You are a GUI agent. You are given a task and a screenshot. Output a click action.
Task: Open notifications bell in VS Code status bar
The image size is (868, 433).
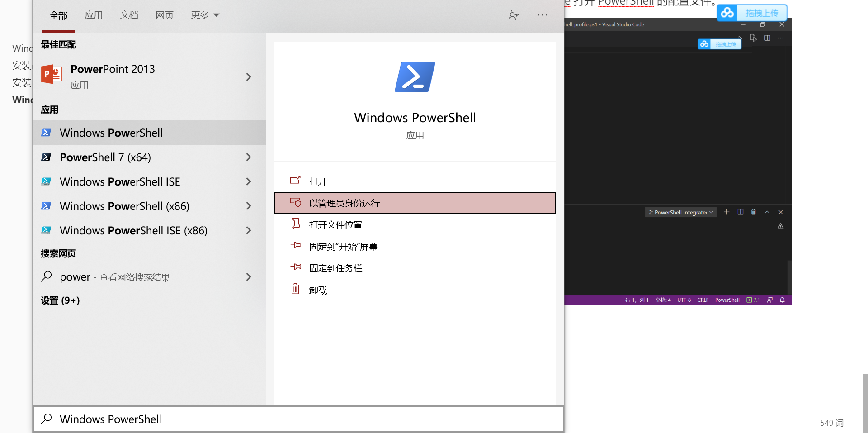(782, 300)
